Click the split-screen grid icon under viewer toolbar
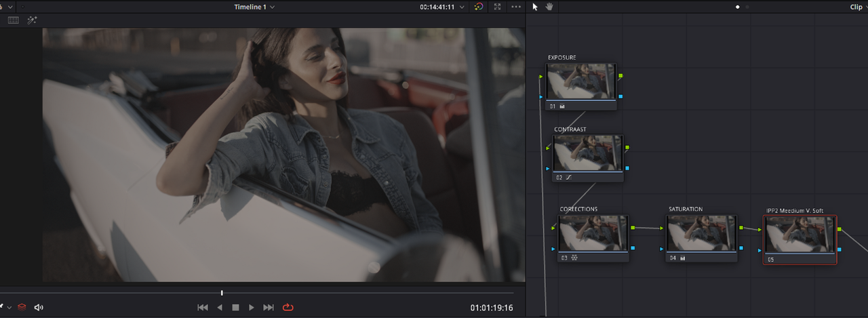The height and width of the screenshot is (318, 868). click(x=13, y=20)
